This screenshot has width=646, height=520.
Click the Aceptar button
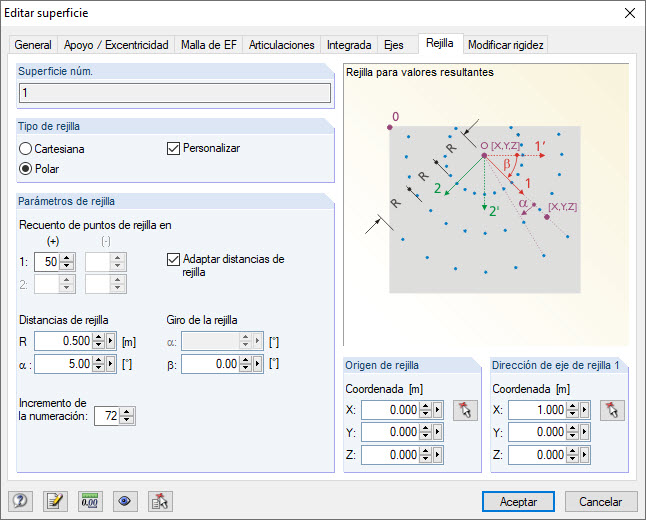(518, 501)
